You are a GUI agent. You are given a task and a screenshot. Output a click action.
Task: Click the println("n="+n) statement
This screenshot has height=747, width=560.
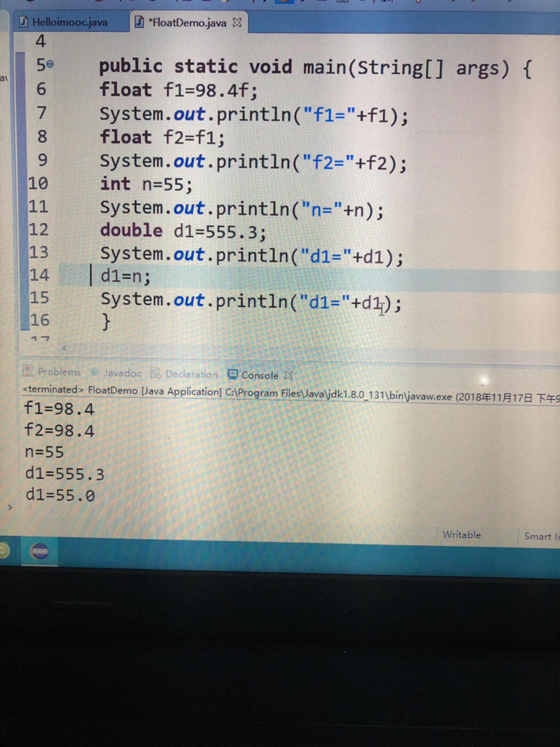(x=242, y=209)
